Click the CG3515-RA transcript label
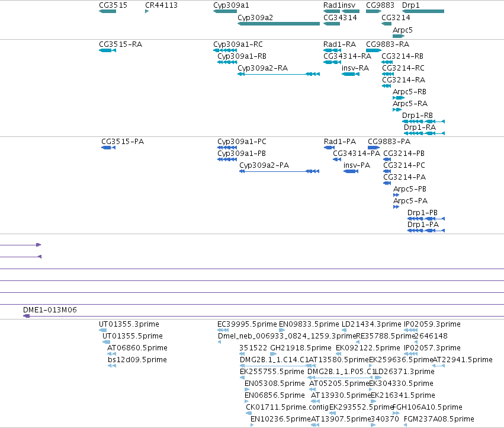 [x=121, y=44]
